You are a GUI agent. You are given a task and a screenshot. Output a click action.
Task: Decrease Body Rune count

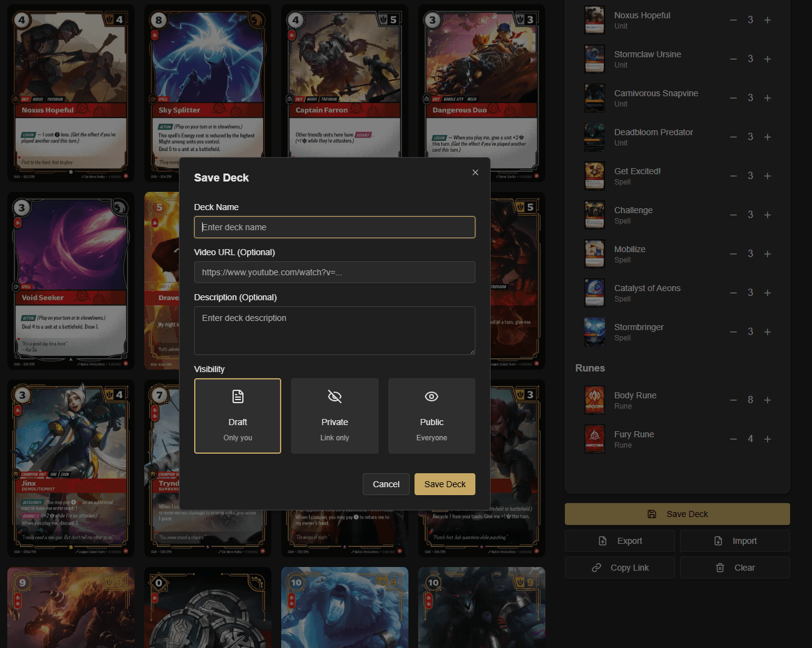[733, 400]
